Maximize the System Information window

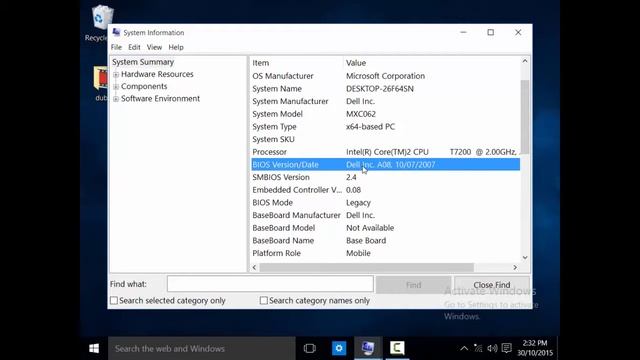tap(491, 32)
